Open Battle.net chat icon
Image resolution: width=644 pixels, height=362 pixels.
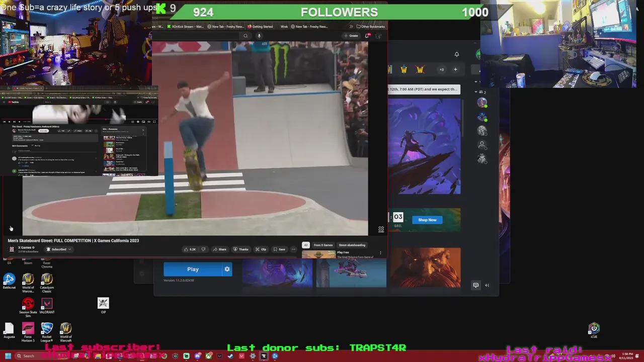coord(475,285)
